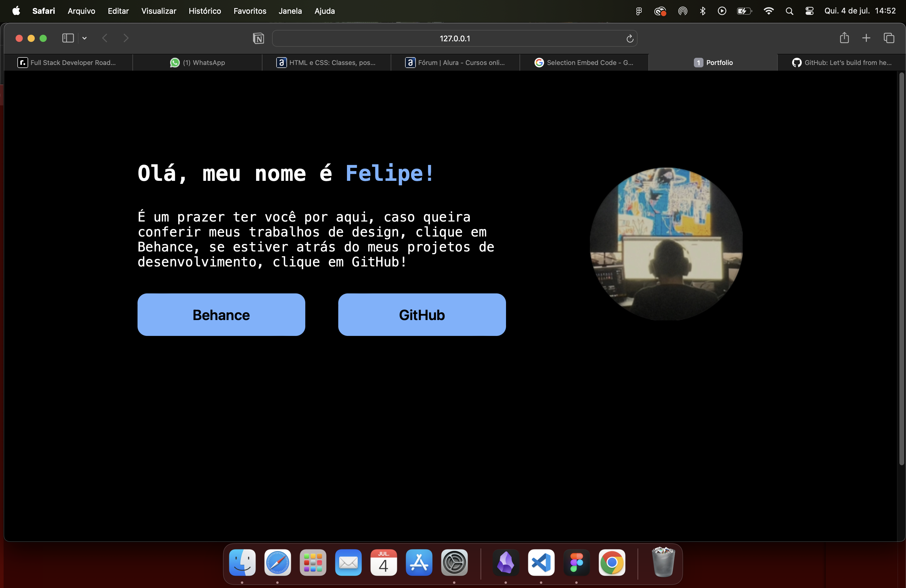Click the Figma menu bar icon
This screenshot has width=906, height=588.
(x=639, y=11)
